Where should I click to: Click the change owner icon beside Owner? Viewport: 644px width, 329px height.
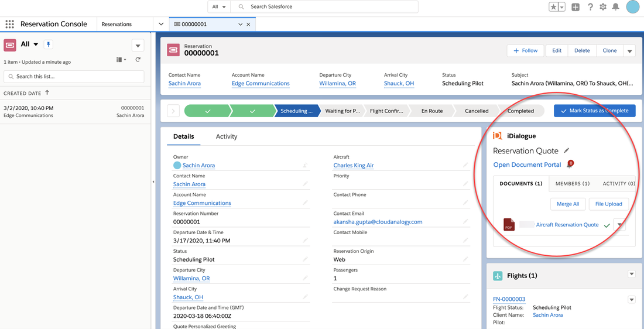[305, 165]
